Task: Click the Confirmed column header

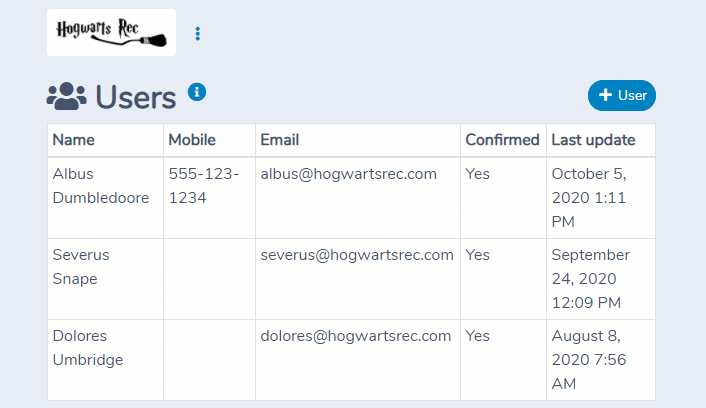Action: click(x=502, y=140)
